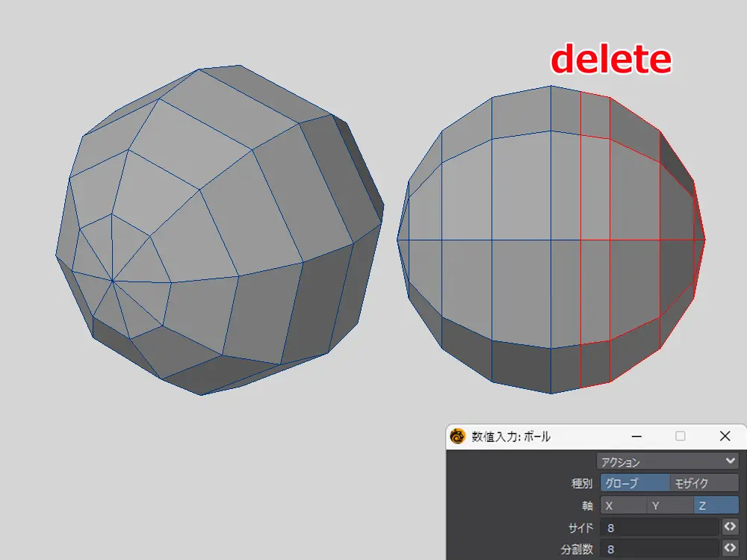Click the pole vertex on the left sphere

click(x=112, y=281)
